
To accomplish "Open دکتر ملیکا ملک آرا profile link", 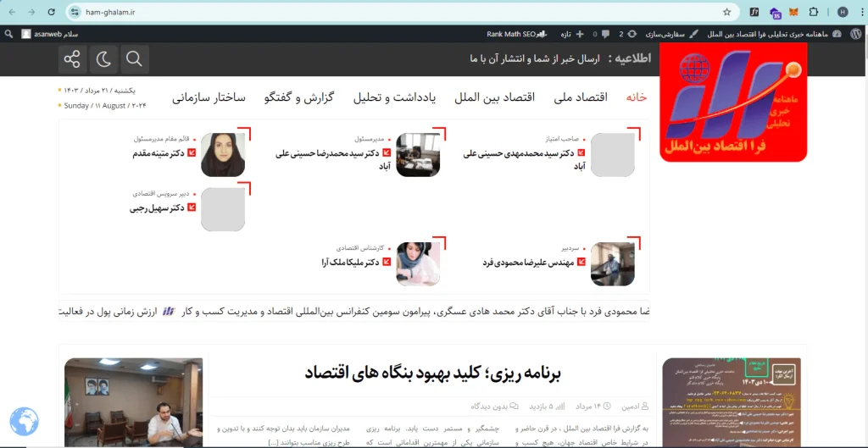I will pos(350,263).
